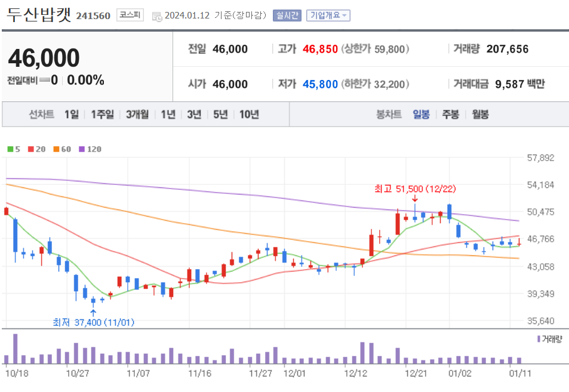Click the 최저 37,400 (11/01) low marker
This screenshot has width=569, height=392.
(94, 322)
